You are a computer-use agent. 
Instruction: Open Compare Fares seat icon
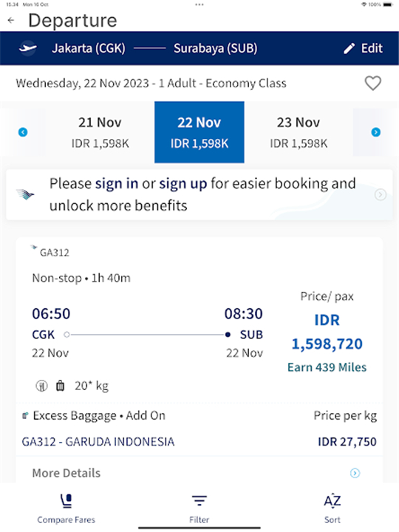pyautogui.click(x=66, y=501)
